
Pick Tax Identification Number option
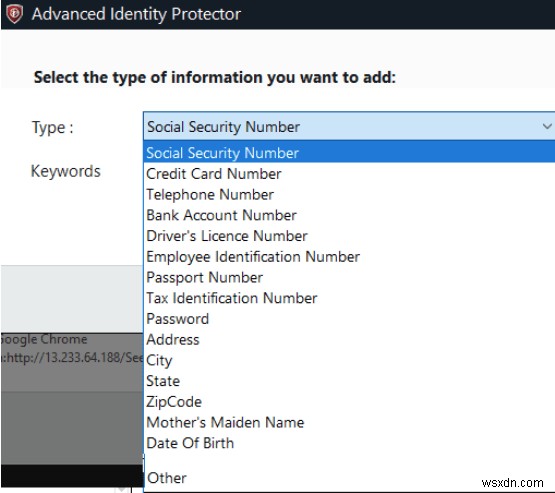pos(350,298)
